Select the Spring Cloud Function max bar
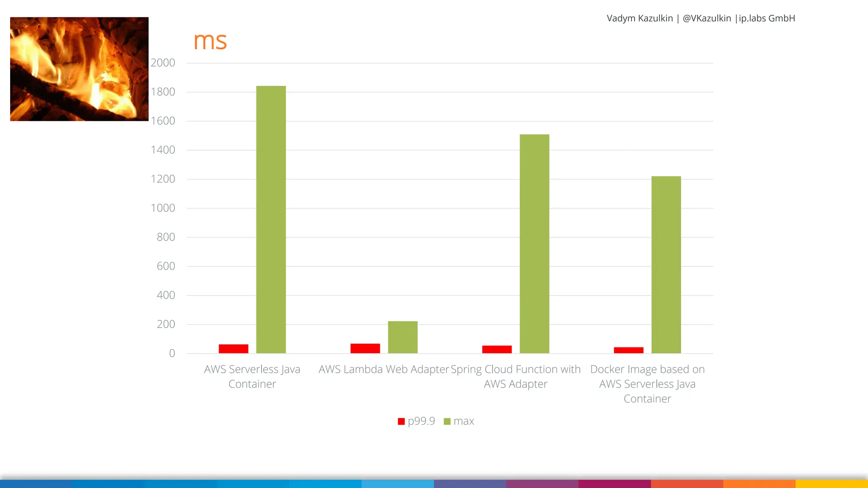This screenshot has width=868, height=488. [534, 244]
